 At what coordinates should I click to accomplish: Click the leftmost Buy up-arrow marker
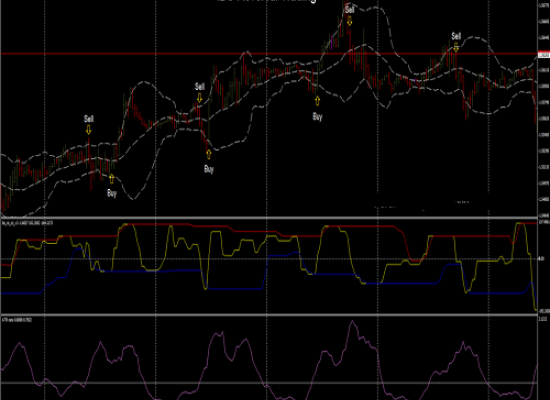point(112,179)
